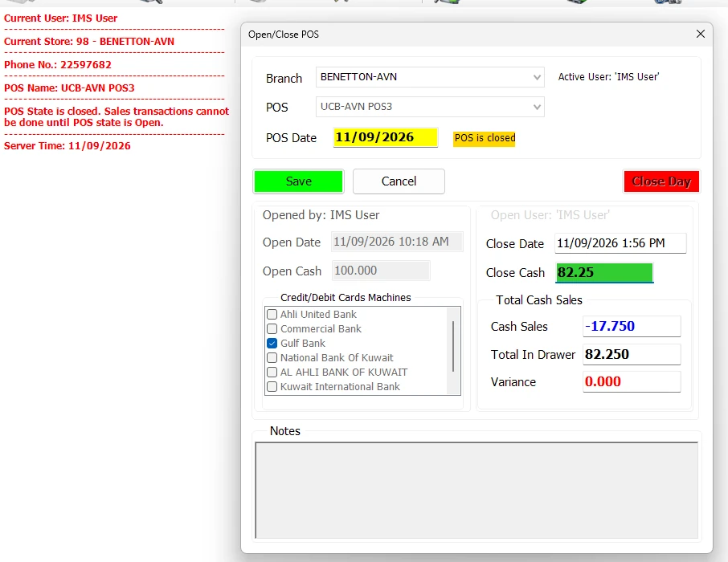Check the Commercial Bank checkbox
This screenshot has height=562, width=728.
272,328
